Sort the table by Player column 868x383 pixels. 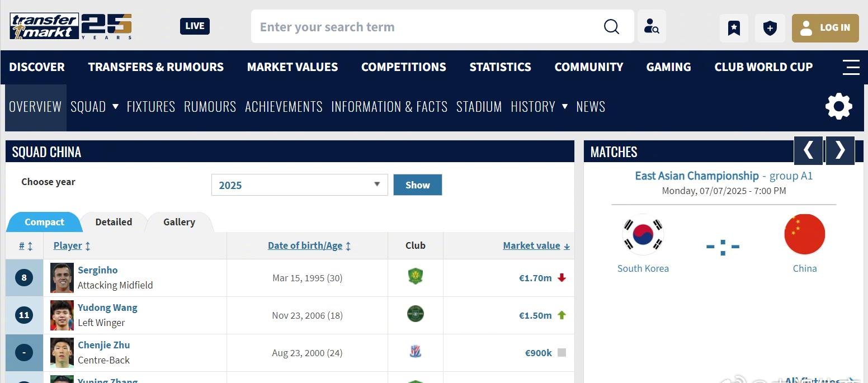coord(72,245)
